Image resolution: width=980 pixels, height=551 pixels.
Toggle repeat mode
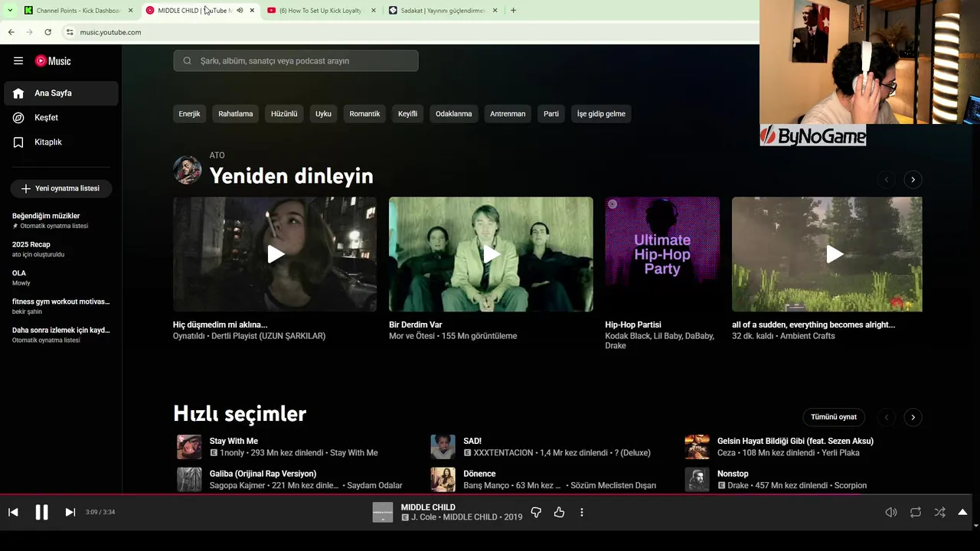tap(915, 512)
